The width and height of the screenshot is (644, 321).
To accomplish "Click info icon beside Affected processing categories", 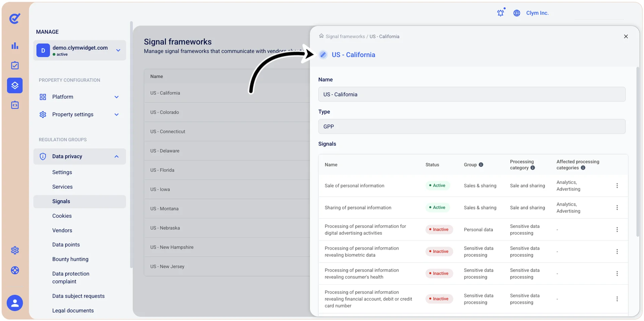I will click(x=583, y=168).
